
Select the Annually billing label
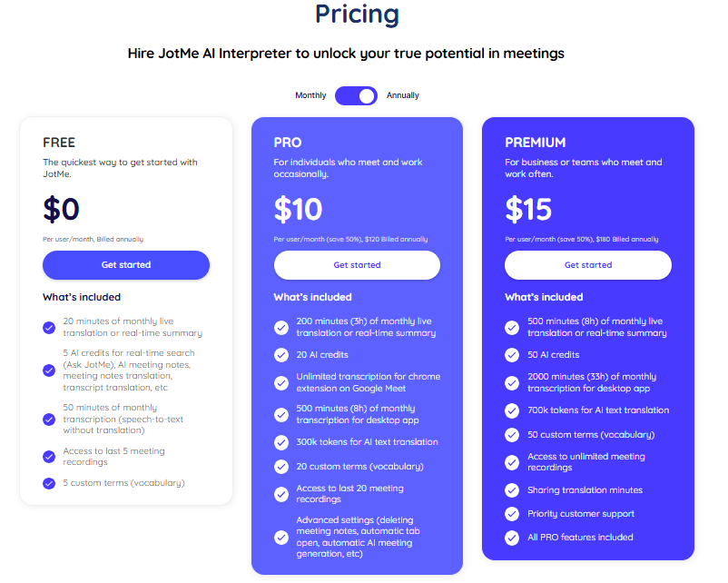[x=402, y=95]
